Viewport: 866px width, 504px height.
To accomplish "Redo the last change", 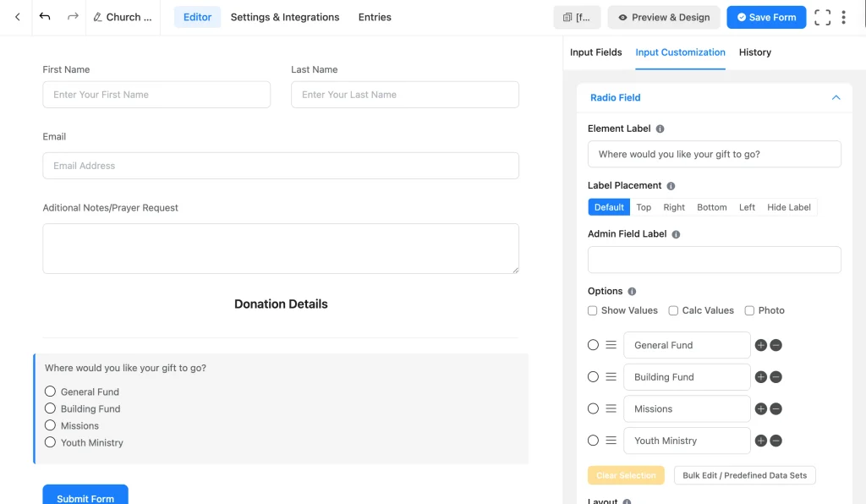I will click(x=73, y=17).
